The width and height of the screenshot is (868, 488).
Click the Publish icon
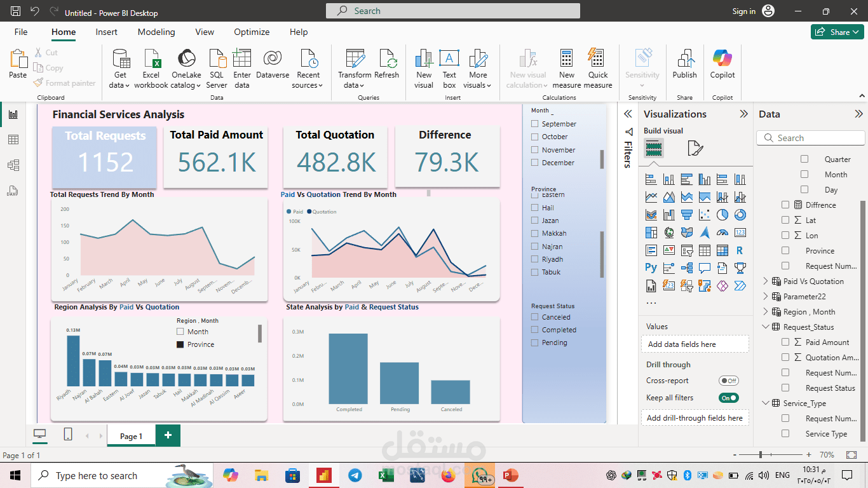685,58
